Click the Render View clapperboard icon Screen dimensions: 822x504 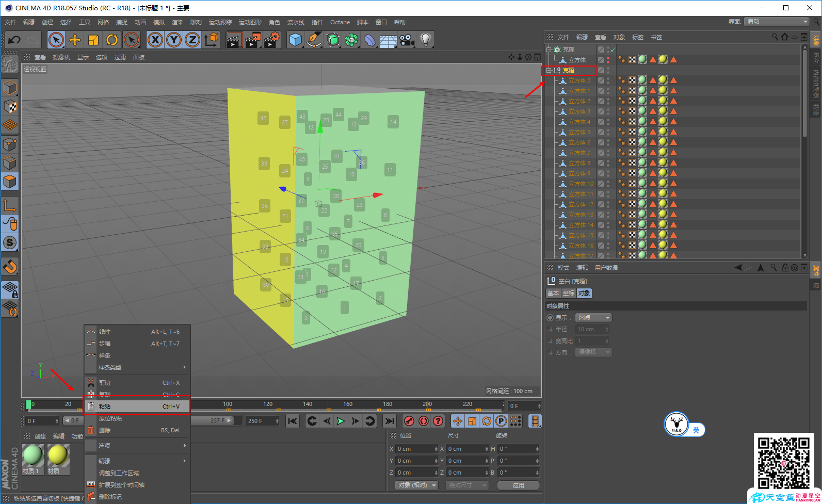(x=234, y=40)
